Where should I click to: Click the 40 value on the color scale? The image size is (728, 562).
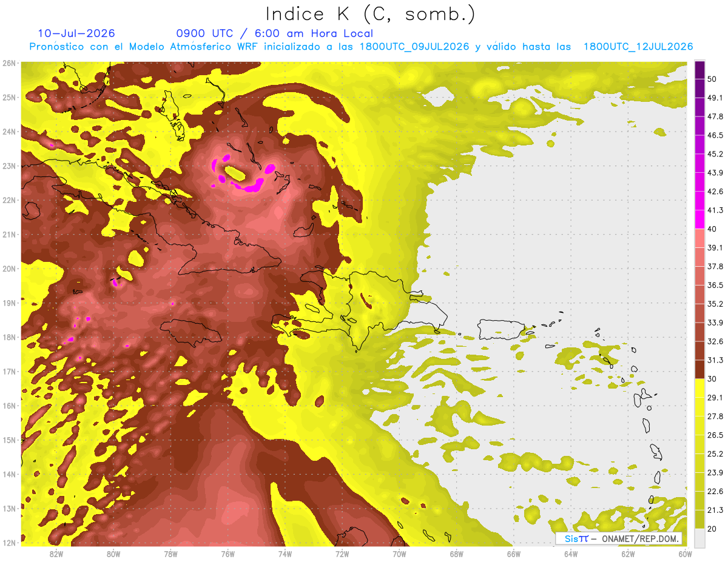pyautogui.click(x=712, y=229)
